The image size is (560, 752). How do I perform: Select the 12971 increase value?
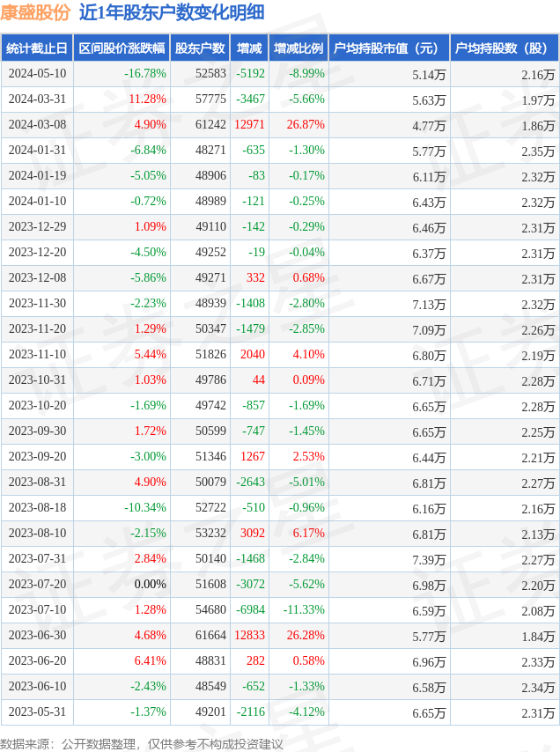249,125
